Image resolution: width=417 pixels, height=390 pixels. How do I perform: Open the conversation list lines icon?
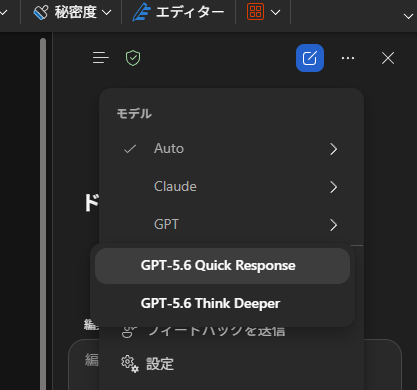[x=101, y=58]
